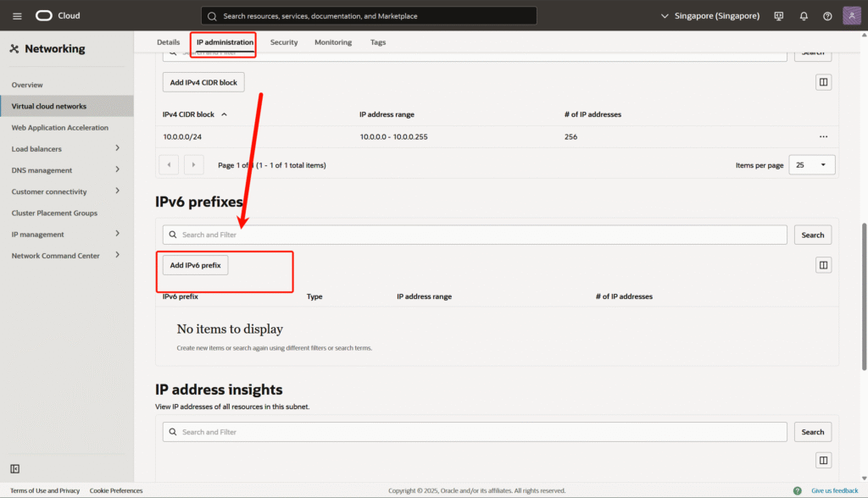Click the Add IPv4 CIDR block button
868x498 pixels.
pyautogui.click(x=203, y=82)
